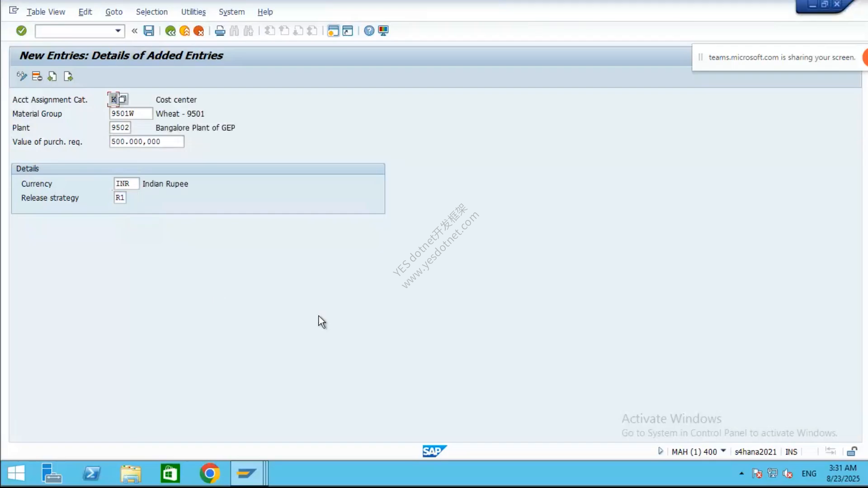Click the Release strategy R1 field

click(120, 197)
